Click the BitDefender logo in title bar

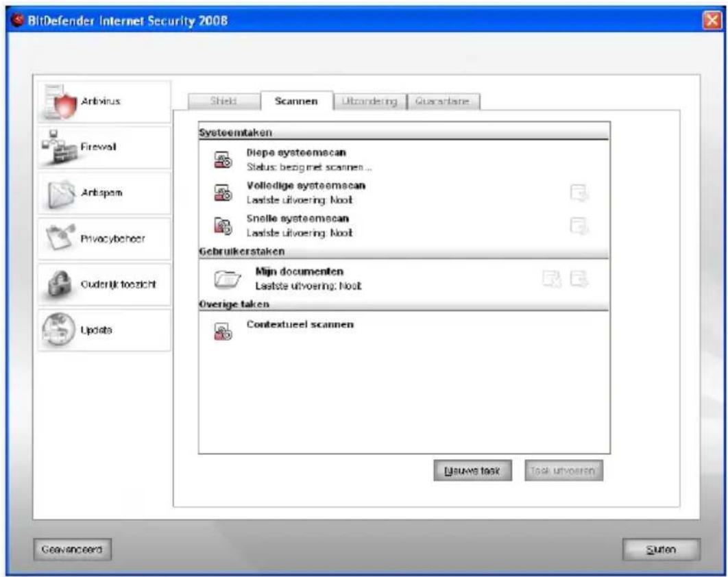(x=18, y=21)
